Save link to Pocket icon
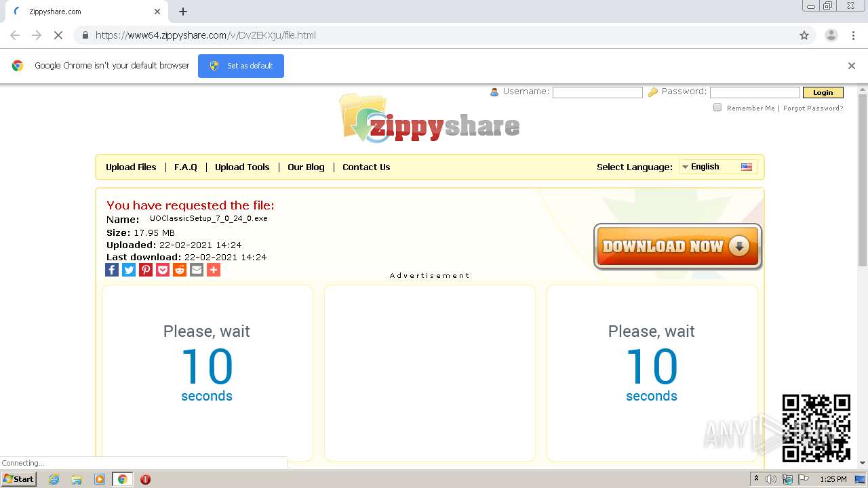The width and height of the screenshot is (868, 488). click(x=163, y=270)
